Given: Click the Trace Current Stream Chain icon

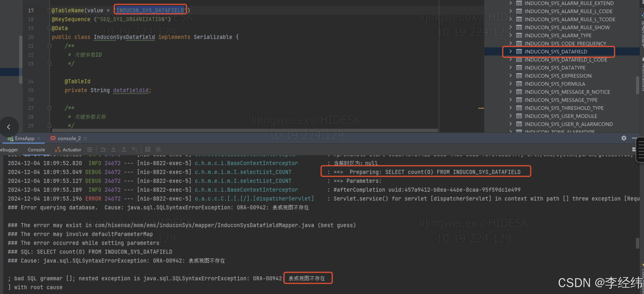Looking at the screenshot, I should click(x=158, y=150).
